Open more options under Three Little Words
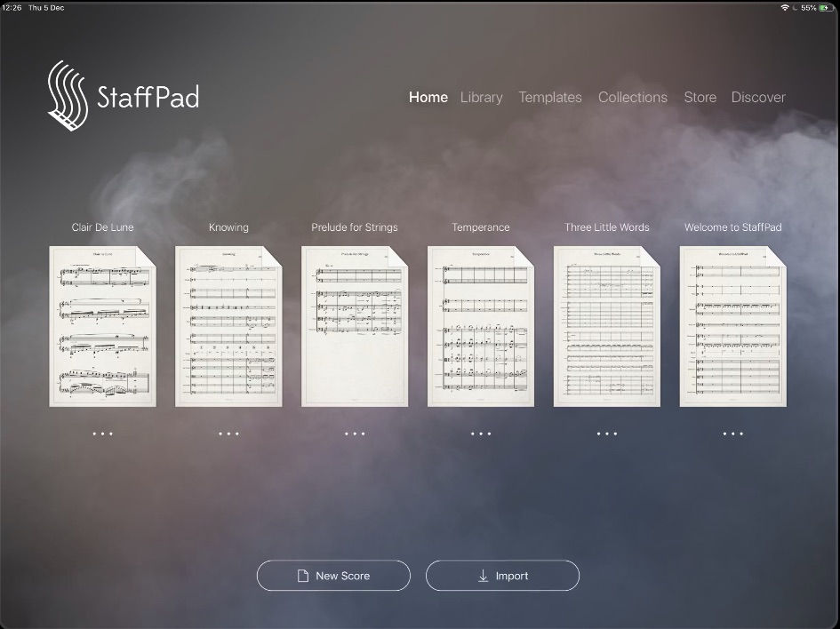The image size is (840, 629). (607, 434)
